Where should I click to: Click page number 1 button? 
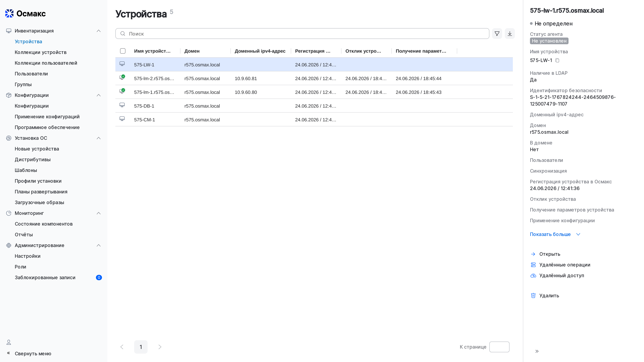coord(141,347)
